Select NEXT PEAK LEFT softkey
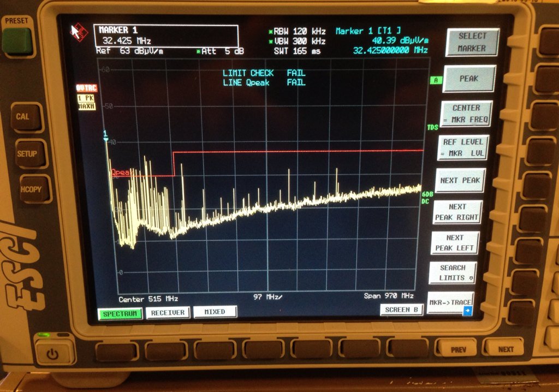Screen dimensions: 559x392 (x=455, y=242)
